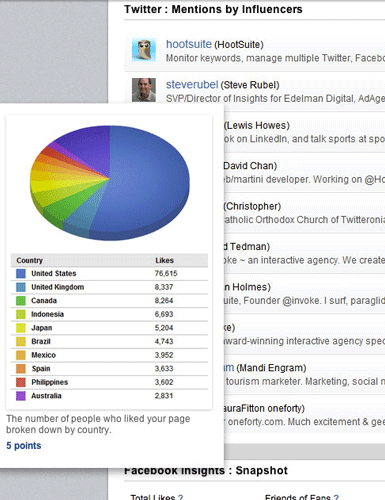The width and height of the screenshot is (385, 500).
Task: Click the Mandi Engram mention entry
Action: [x=304, y=375]
